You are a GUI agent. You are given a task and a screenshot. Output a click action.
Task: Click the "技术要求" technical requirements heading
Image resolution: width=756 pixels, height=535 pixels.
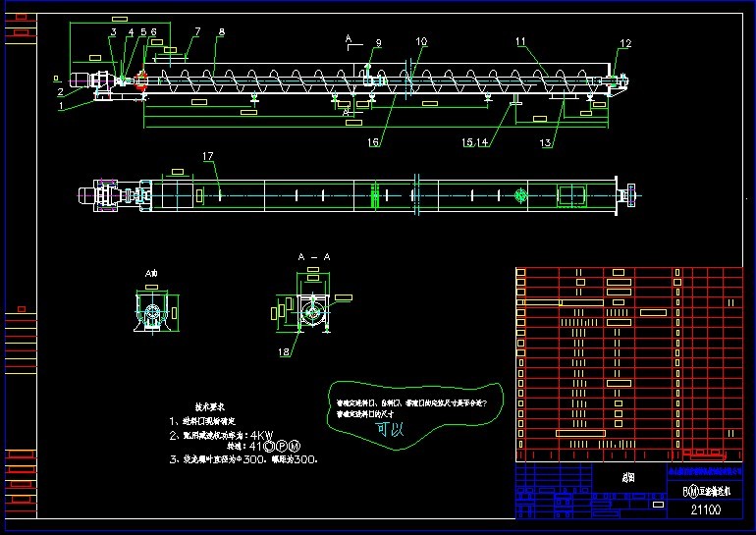coord(210,405)
